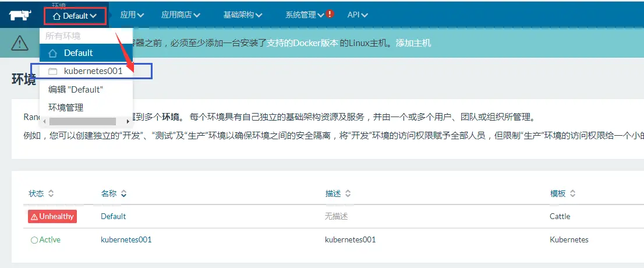This screenshot has width=644, height=268.
Task: Sort table by 模板 column
Action: click(563, 193)
